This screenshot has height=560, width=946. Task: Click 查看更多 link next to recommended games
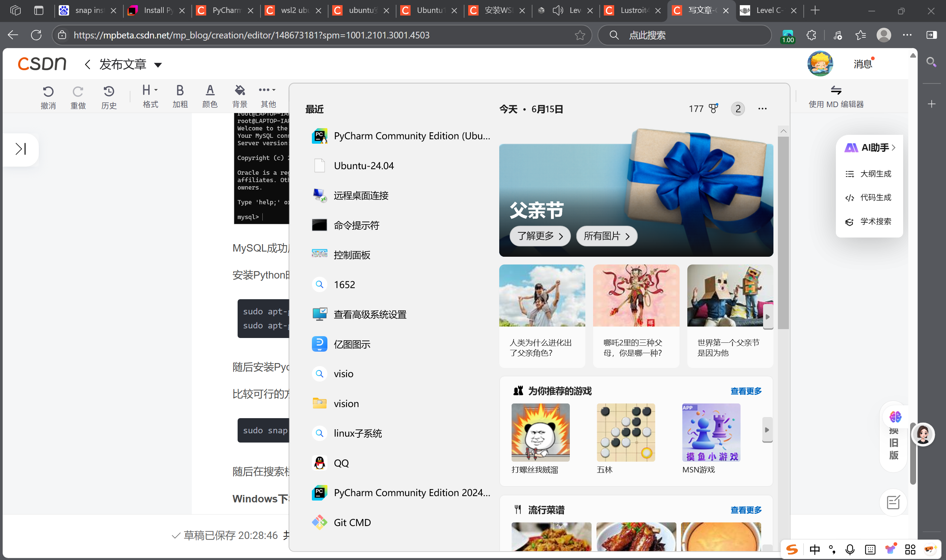(x=746, y=391)
